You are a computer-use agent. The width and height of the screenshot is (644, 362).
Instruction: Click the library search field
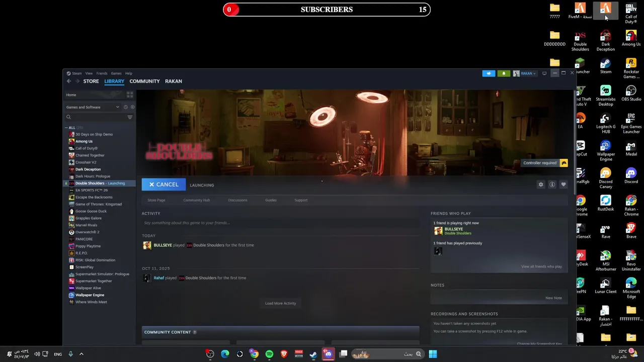click(x=95, y=117)
